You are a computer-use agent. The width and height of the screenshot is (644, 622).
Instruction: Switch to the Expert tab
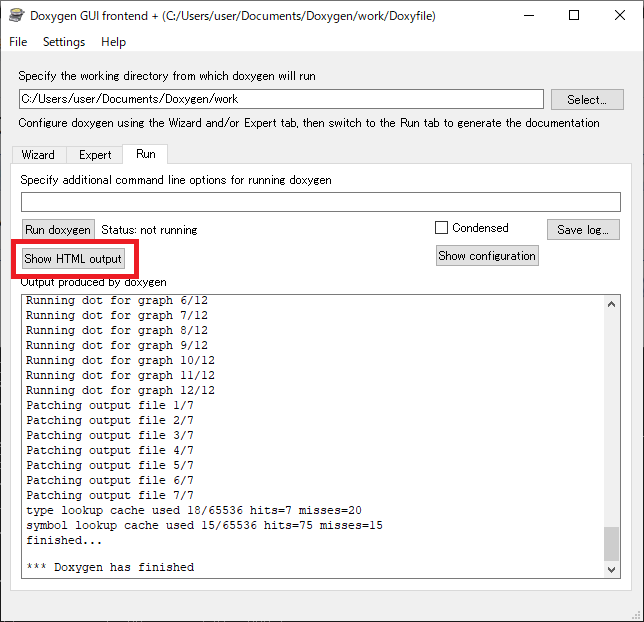(x=95, y=155)
